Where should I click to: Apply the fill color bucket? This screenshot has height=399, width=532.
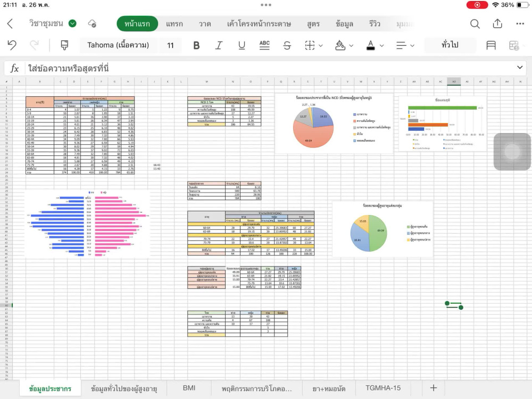tap(340, 45)
